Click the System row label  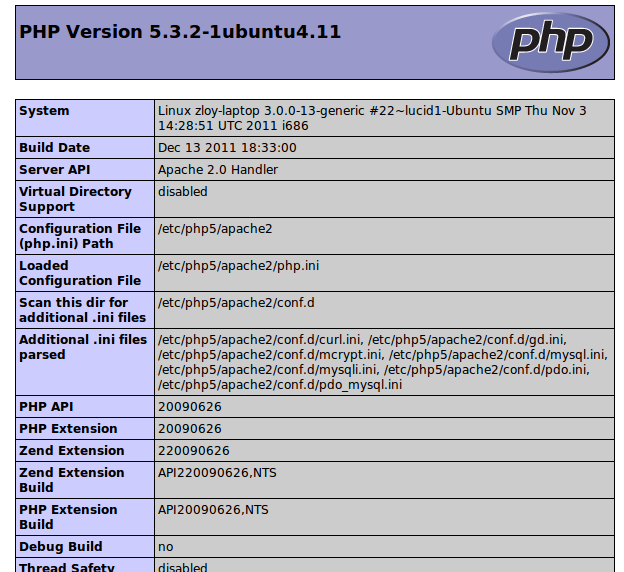(44, 111)
